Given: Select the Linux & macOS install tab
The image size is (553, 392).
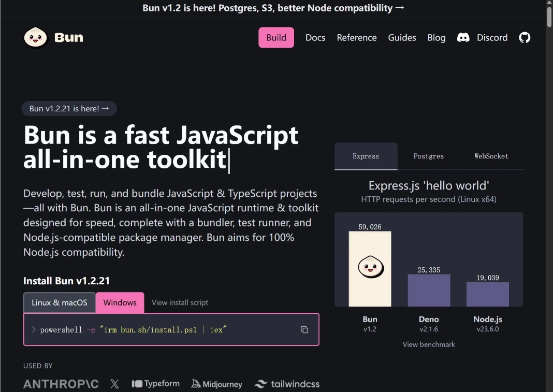Looking at the screenshot, I should [59, 302].
